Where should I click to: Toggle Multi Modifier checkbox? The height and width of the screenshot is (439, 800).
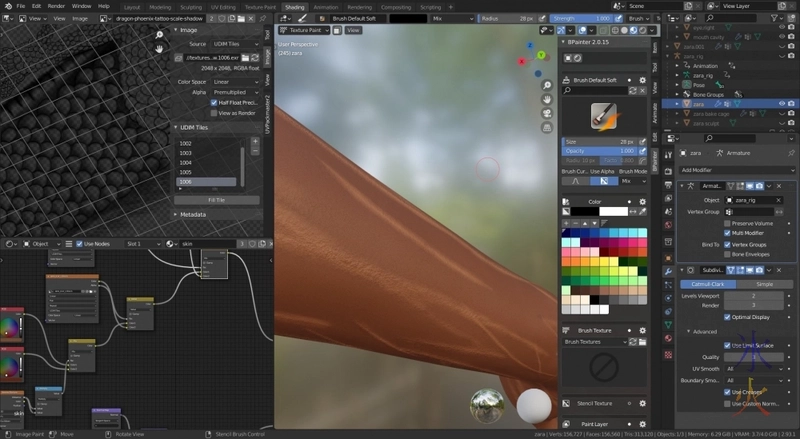[727, 233]
